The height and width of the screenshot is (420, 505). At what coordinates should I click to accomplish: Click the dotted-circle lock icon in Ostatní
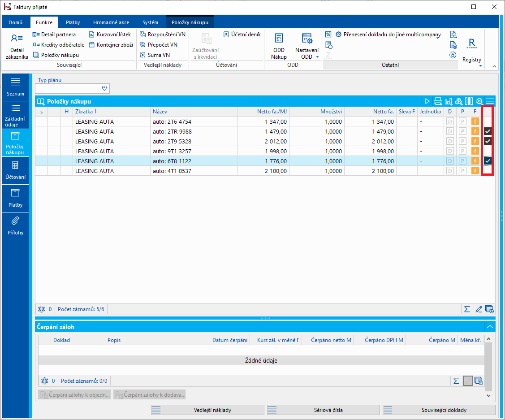point(453,55)
